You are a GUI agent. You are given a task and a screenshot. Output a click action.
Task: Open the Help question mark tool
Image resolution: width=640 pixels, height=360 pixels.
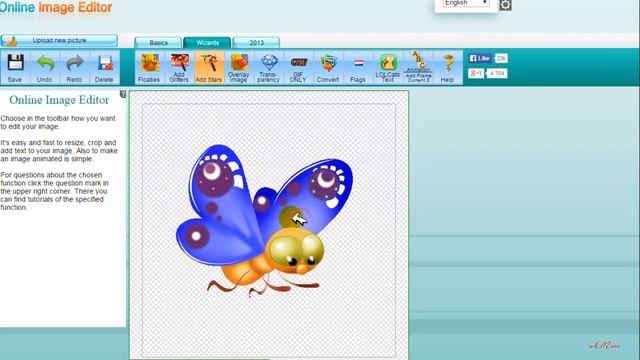448,67
